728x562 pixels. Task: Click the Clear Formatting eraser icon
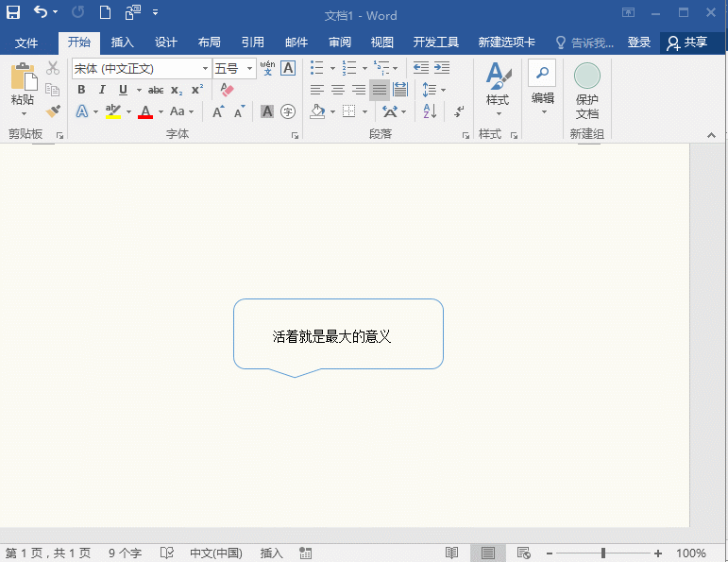(x=227, y=90)
